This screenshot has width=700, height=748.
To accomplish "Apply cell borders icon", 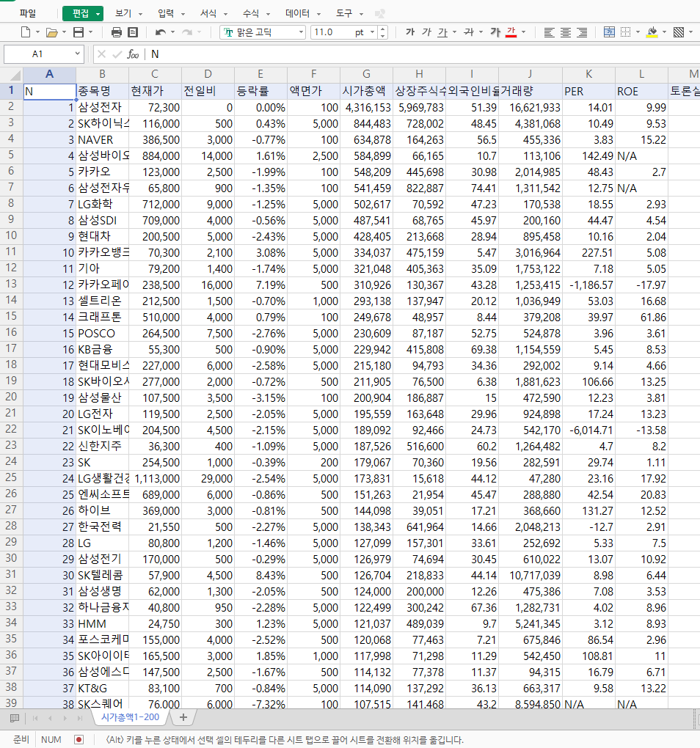I will coord(626,32).
